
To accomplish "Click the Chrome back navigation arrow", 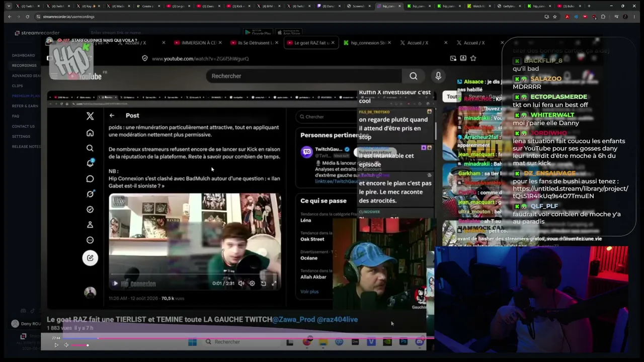I will [x=9, y=17].
